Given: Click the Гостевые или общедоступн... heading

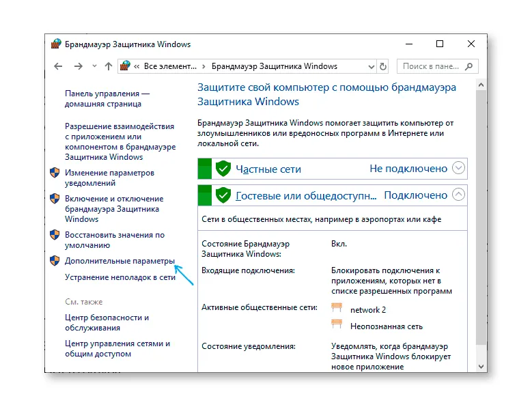Looking at the screenshot, I should pos(306,196).
